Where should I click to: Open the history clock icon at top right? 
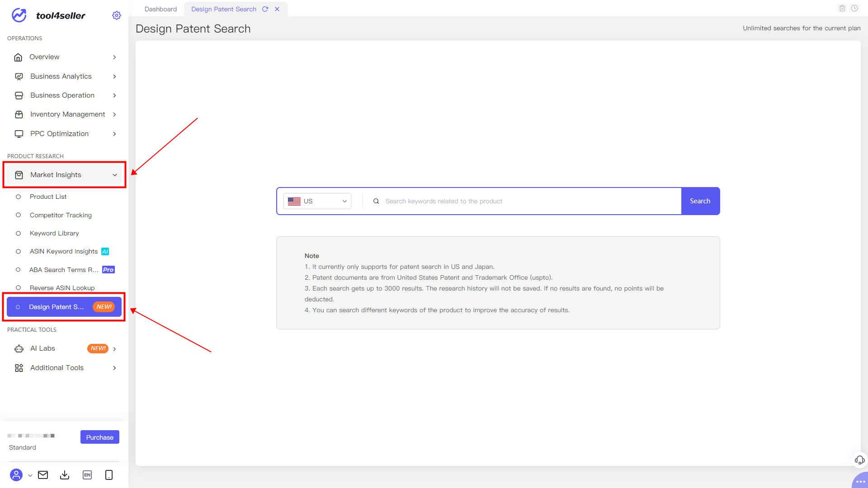pos(854,8)
